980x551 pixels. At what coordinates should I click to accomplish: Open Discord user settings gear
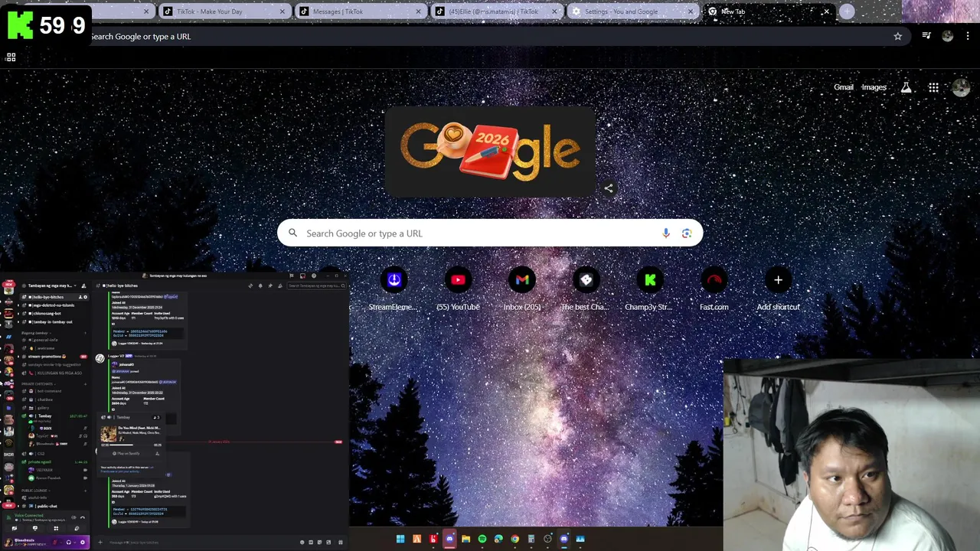[83, 542]
